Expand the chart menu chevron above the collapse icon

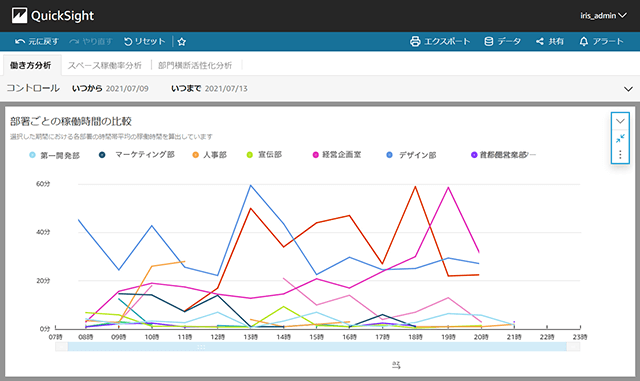(620, 121)
